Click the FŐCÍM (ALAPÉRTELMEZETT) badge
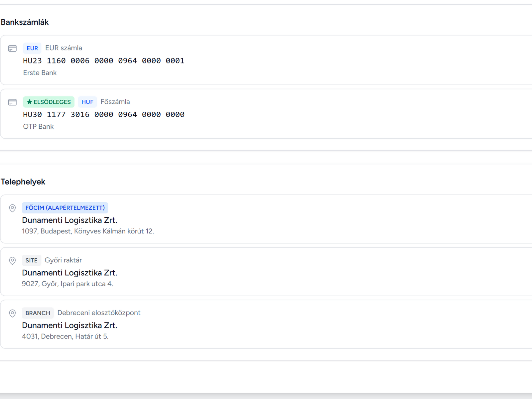532x399 pixels. tap(65, 208)
